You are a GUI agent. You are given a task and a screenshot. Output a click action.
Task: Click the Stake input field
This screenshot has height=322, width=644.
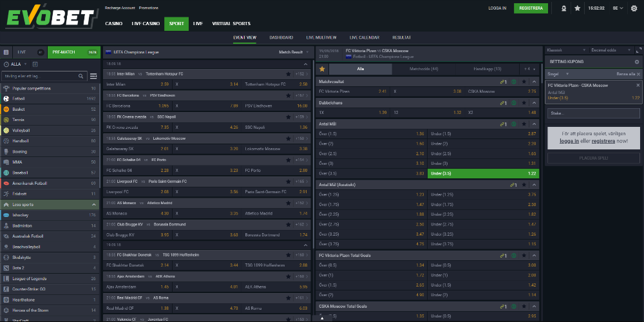594,113
